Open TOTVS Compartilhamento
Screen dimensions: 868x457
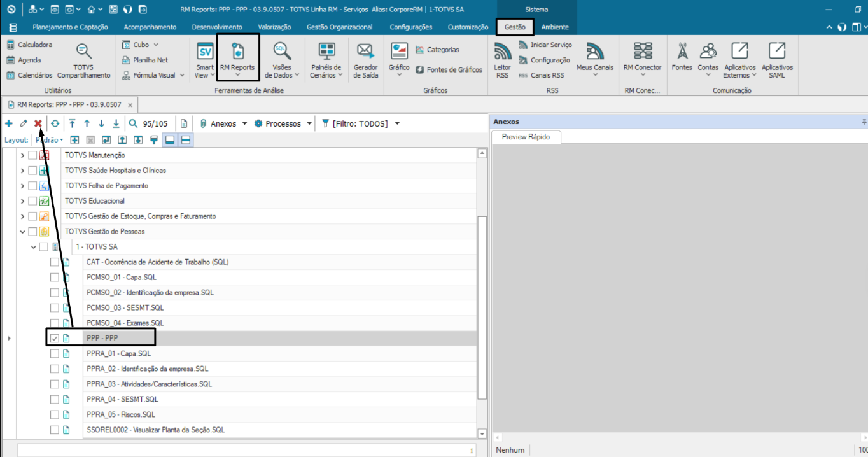[83, 62]
